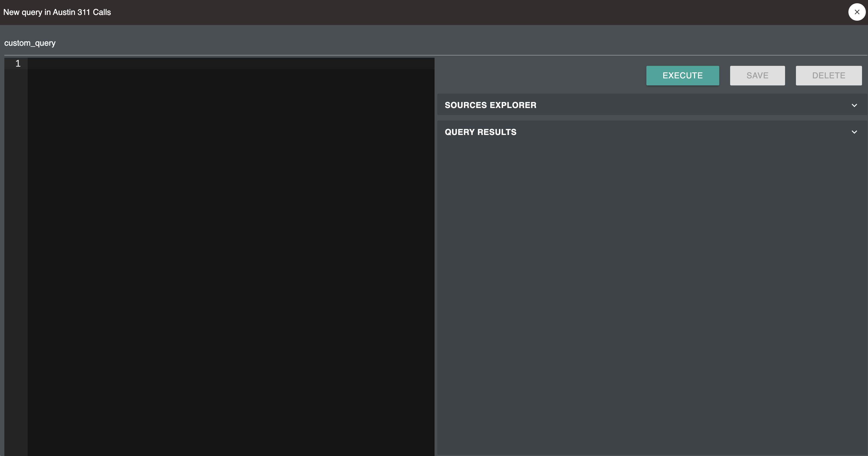Click the SAVE button
The height and width of the screenshot is (456, 868).
[757, 75]
